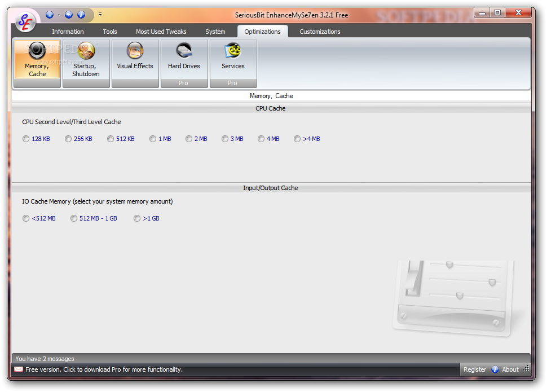Click the envelope message icon in status bar

coord(19,369)
